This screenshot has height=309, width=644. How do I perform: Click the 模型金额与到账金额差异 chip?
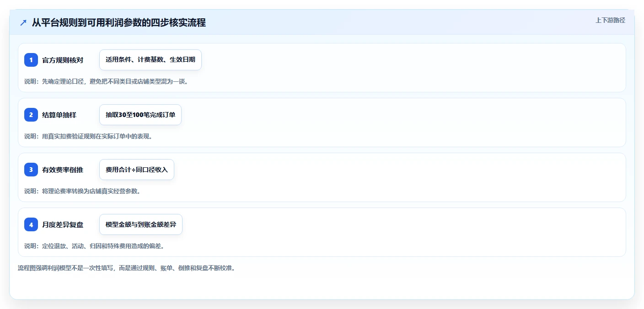141,224
